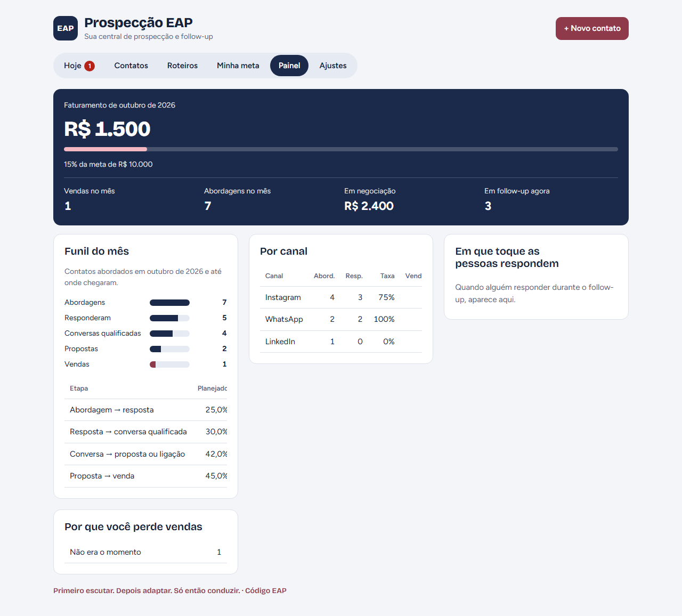Click the Não era o momento row

point(146,552)
